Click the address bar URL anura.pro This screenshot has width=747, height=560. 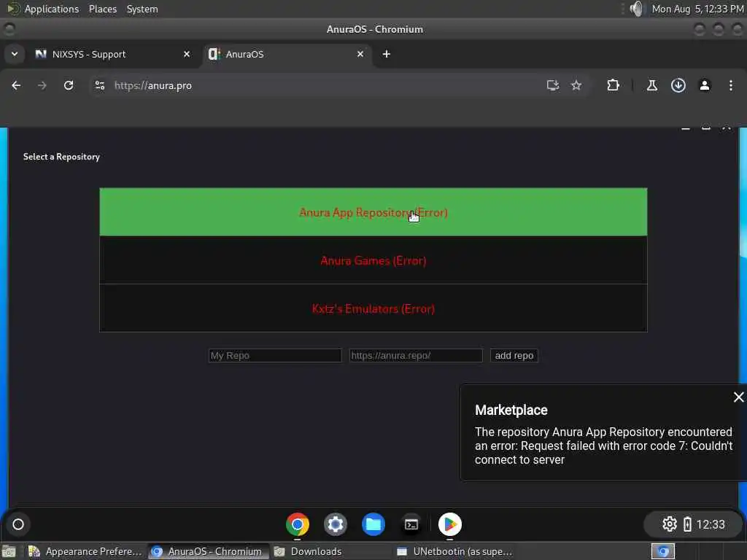coord(153,86)
